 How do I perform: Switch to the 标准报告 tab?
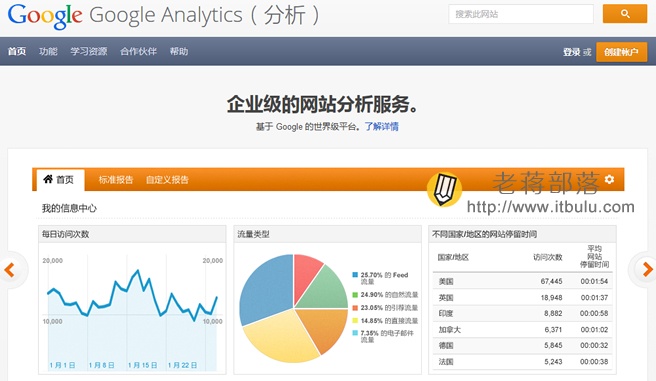click(116, 180)
